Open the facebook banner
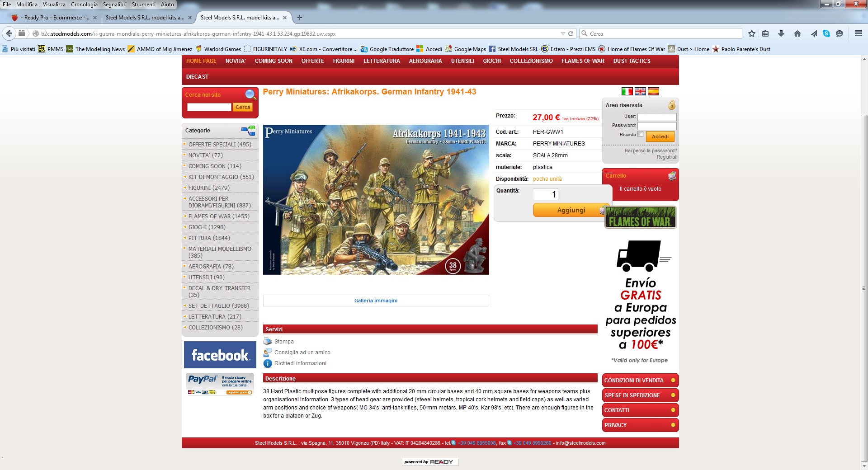868x470 pixels. pyautogui.click(x=220, y=355)
